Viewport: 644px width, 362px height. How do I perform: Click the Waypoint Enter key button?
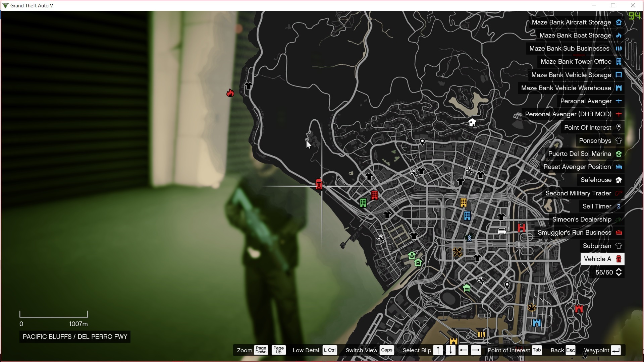615,350
